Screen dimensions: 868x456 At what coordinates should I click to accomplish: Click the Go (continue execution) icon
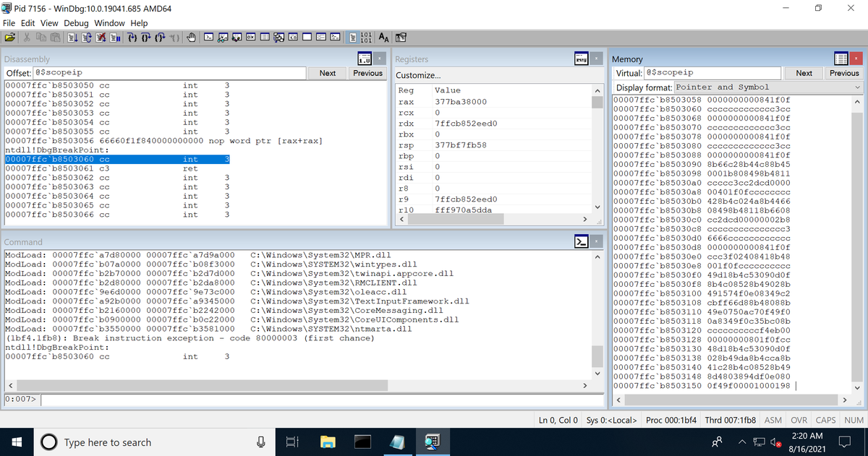(73, 37)
